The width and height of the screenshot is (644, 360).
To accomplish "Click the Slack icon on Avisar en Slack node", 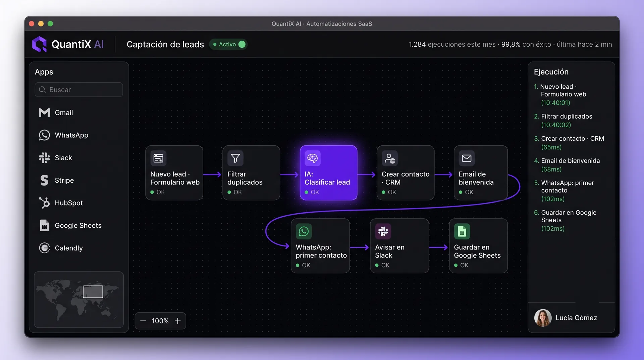I will tap(383, 231).
